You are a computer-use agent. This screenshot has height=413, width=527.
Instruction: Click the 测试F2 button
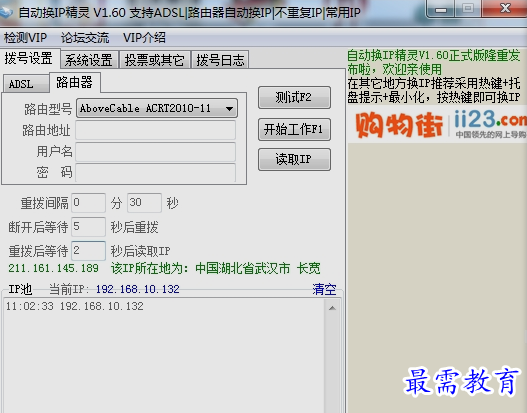(294, 97)
